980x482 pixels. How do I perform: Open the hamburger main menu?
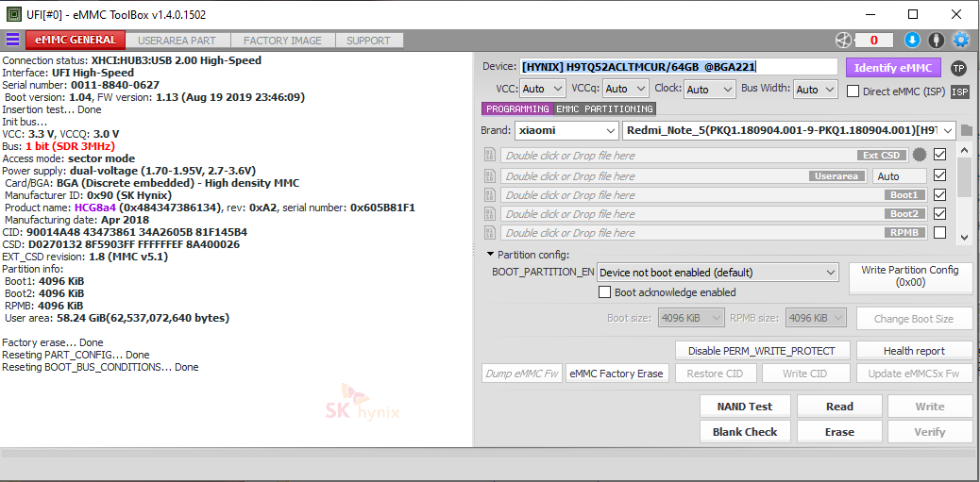pos(12,40)
